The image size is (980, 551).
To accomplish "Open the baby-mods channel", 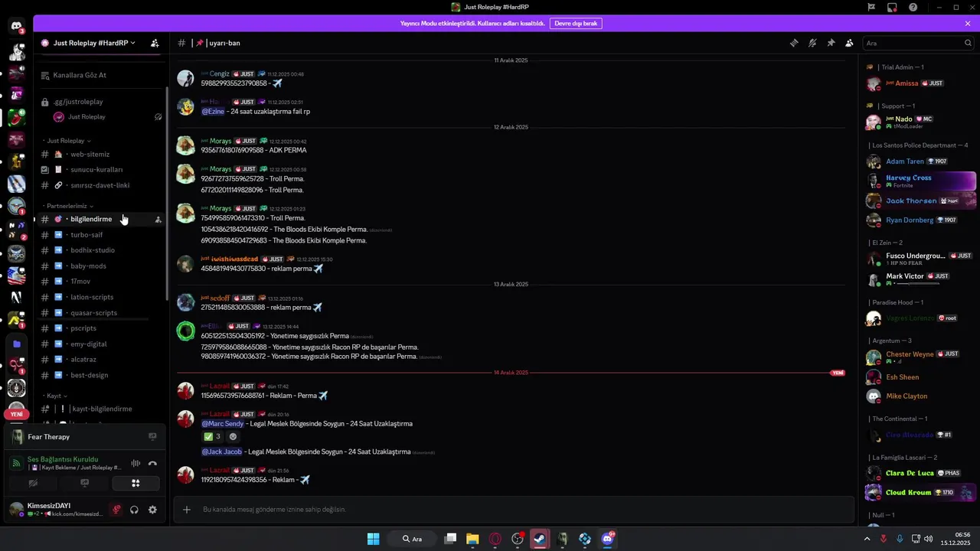I will click(100, 266).
